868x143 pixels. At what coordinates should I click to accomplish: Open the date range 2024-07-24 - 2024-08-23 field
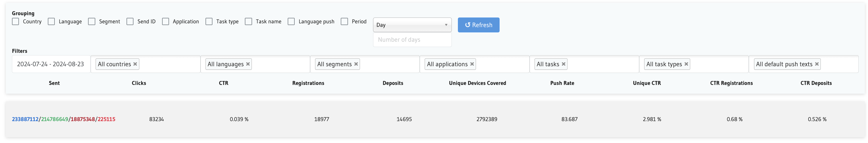[51, 64]
